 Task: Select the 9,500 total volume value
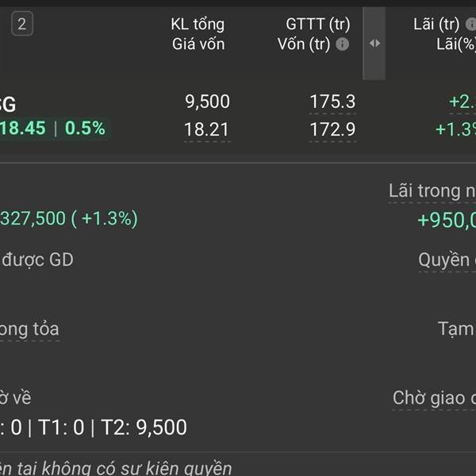tap(207, 102)
